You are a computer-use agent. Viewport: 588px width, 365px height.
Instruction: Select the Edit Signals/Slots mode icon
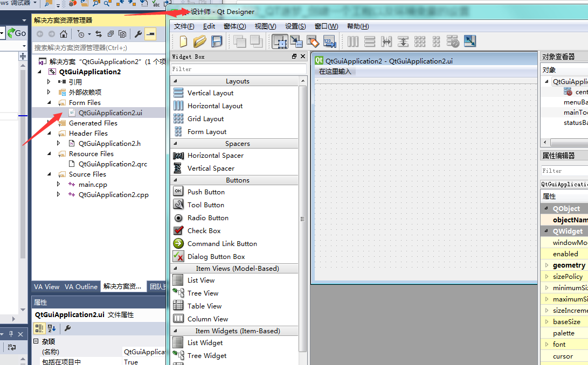296,41
